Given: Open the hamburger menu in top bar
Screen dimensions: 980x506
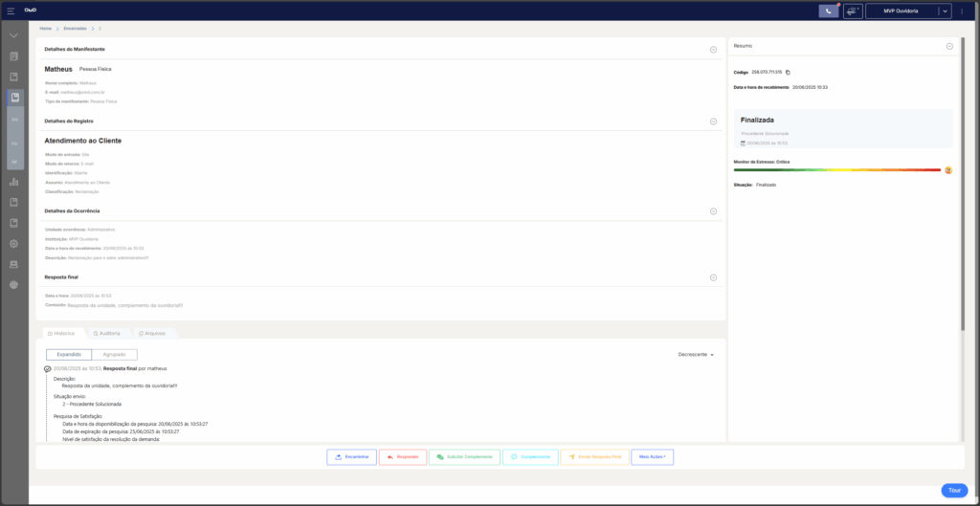Looking at the screenshot, I should coord(11,11).
